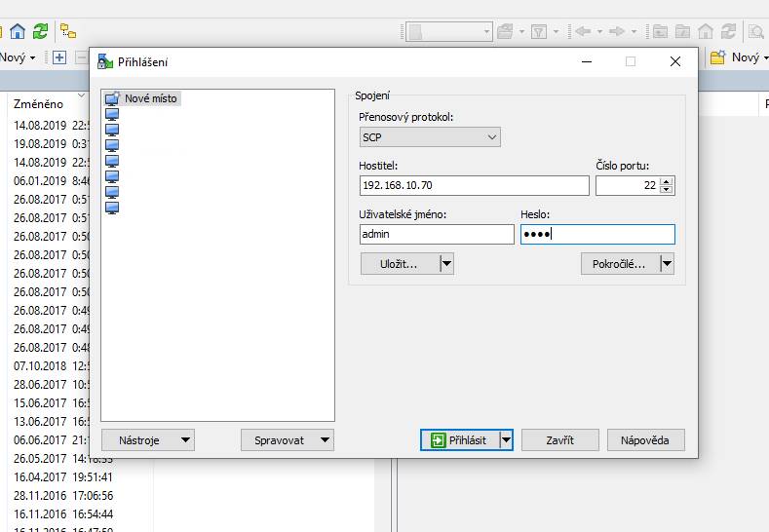Image resolution: width=769 pixels, height=532 pixels.
Task: Click the Zavřít button
Action: click(x=559, y=440)
